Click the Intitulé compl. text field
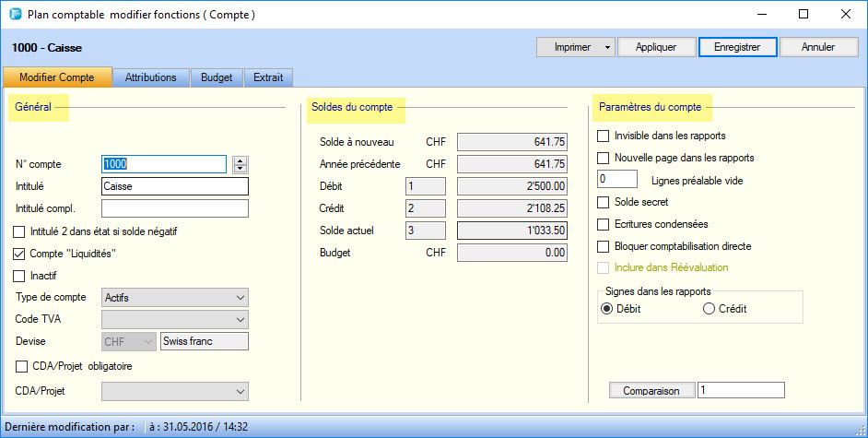The width and height of the screenshot is (868, 438). coord(175,208)
